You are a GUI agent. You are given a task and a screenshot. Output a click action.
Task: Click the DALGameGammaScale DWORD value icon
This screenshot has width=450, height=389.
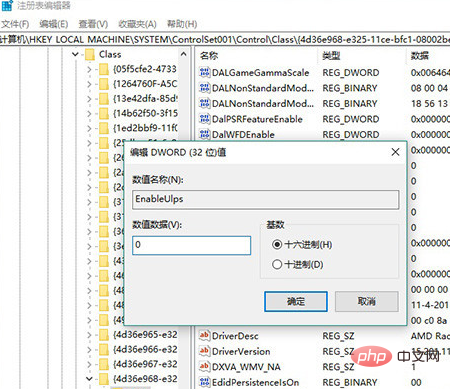[x=204, y=72]
